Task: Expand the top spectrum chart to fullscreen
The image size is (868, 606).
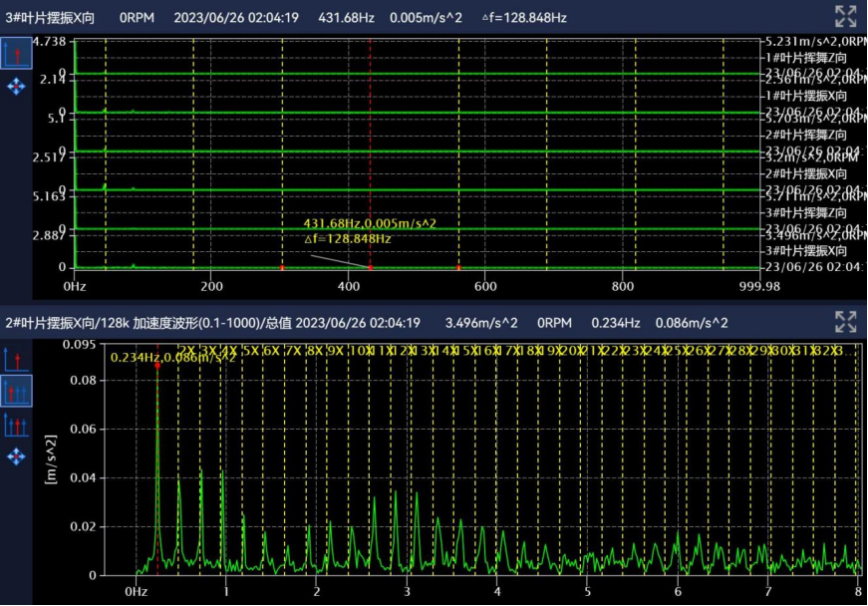Action: [845, 16]
